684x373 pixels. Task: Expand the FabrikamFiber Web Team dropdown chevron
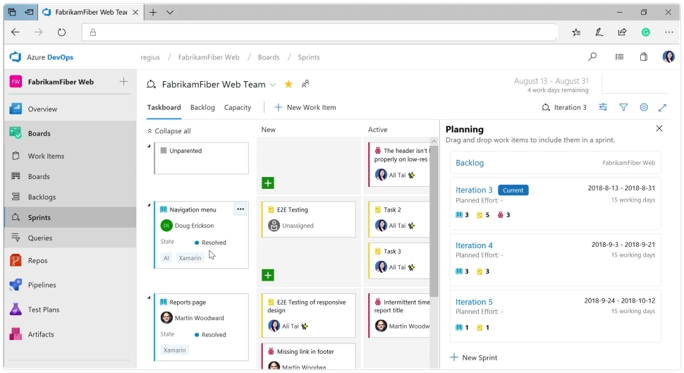tap(273, 85)
